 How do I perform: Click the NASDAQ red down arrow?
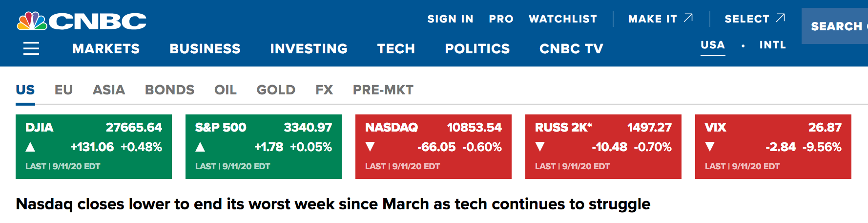pos(370,147)
